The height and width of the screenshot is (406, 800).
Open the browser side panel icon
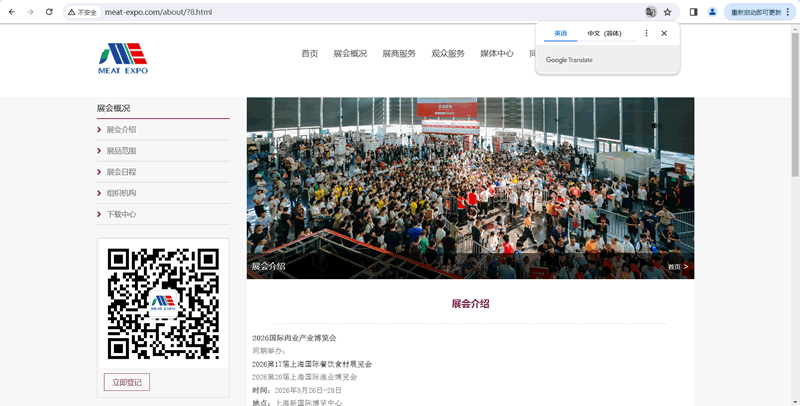click(x=694, y=12)
